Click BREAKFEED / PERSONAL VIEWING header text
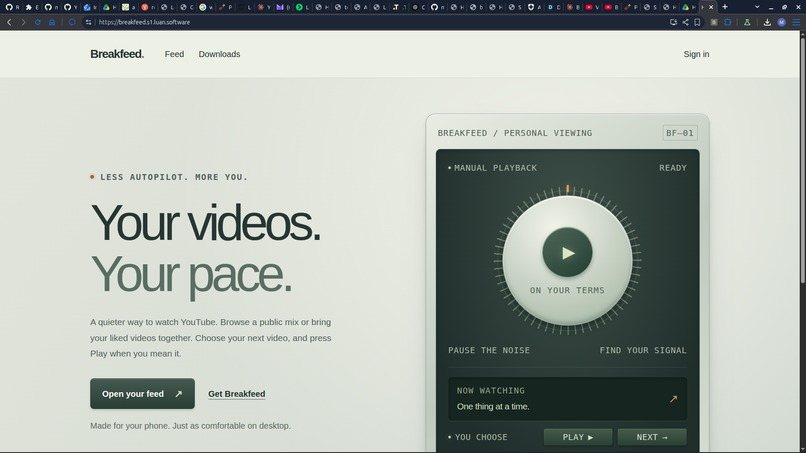The width and height of the screenshot is (806, 453). (x=515, y=133)
